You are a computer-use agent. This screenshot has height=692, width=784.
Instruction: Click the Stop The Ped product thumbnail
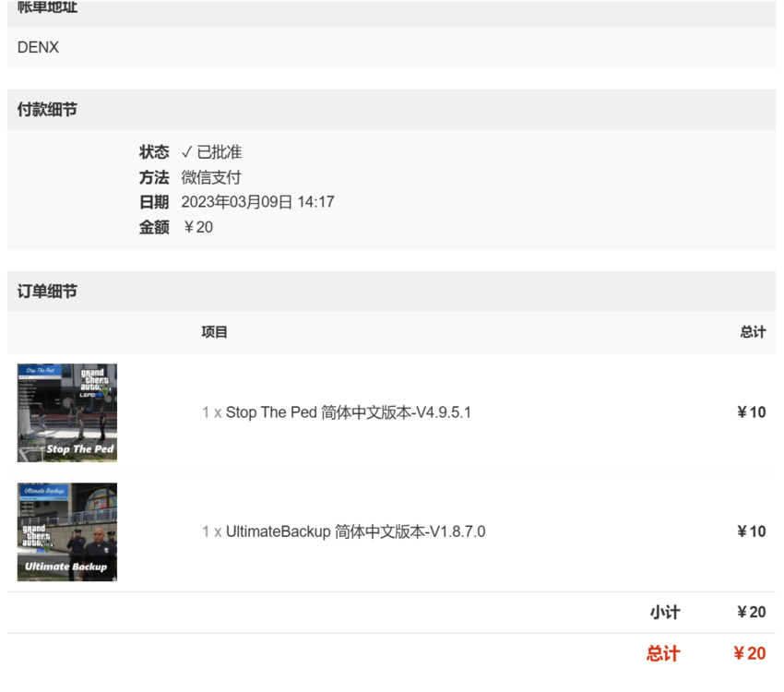[x=67, y=412]
